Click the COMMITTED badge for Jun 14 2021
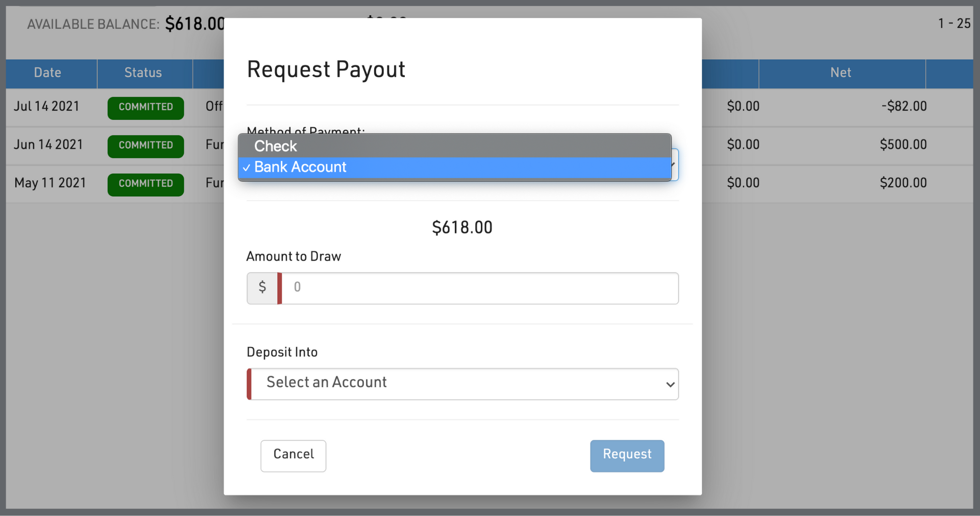This screenshot has width=980, height=516. pos(145,146)
